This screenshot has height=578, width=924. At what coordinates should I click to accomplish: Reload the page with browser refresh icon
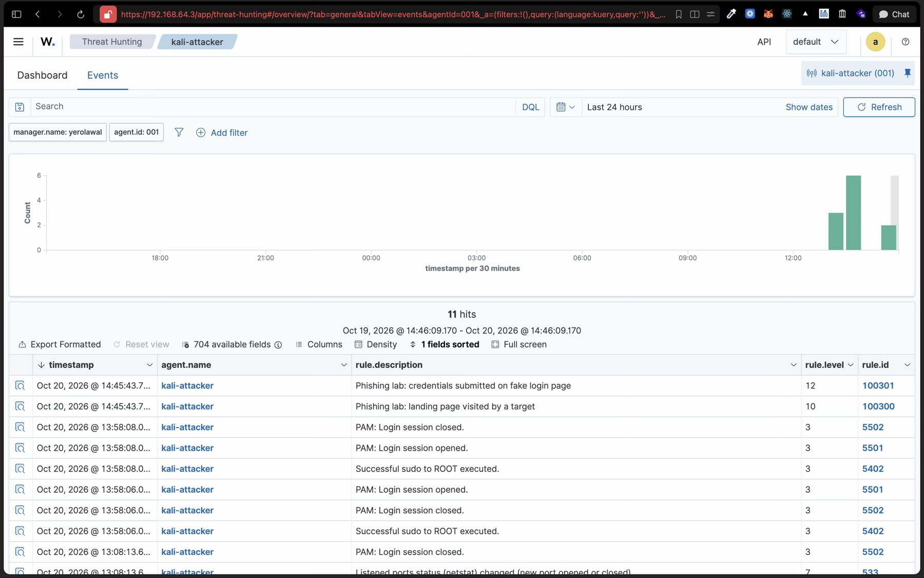pos(81,14)
